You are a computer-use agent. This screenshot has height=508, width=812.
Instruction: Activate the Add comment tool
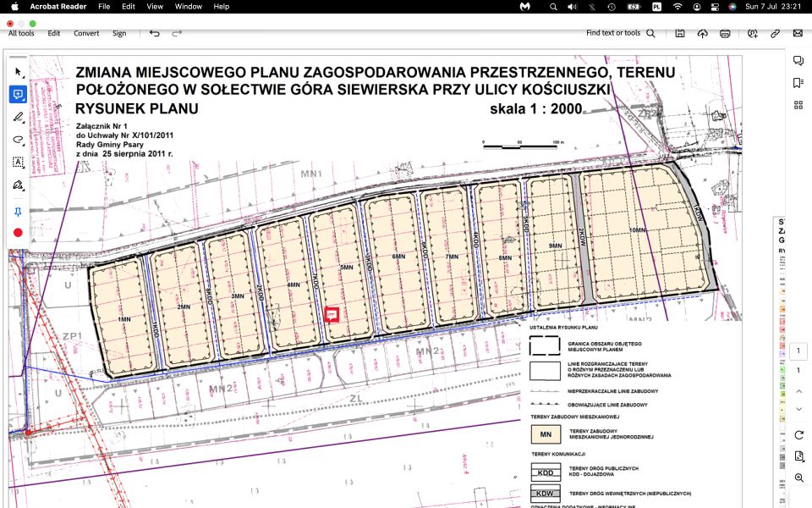pos(19,94)
